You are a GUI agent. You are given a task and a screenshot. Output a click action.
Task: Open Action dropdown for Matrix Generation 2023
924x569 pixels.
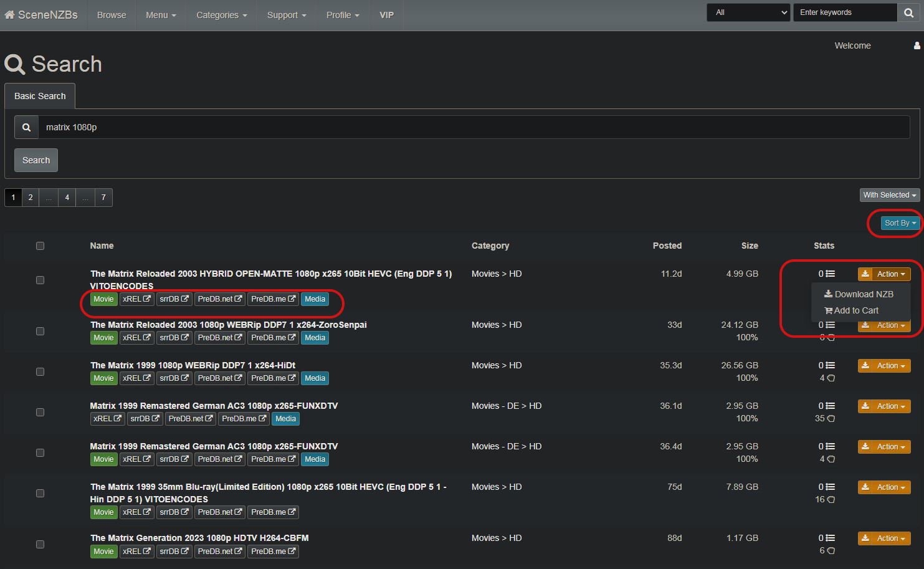click(892, 538)
